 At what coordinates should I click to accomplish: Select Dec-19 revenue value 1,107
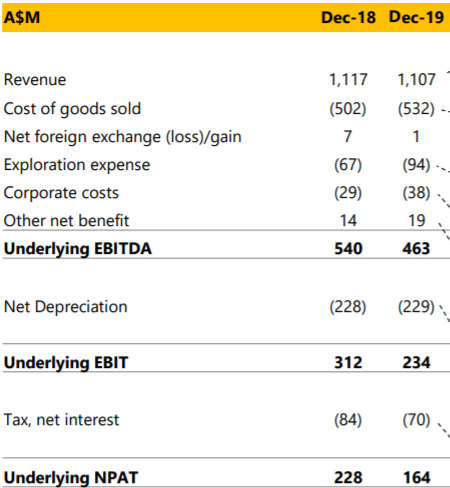tap(416, 80)
